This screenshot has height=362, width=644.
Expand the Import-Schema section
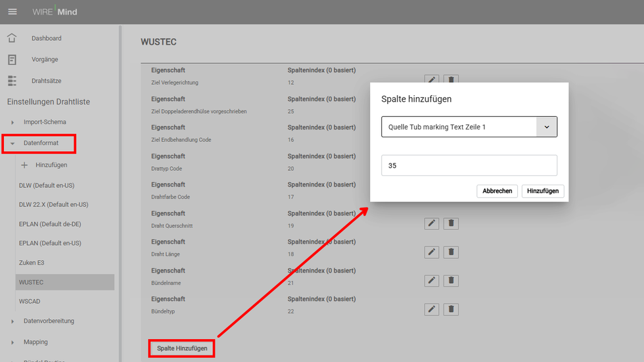click(12, 122)
